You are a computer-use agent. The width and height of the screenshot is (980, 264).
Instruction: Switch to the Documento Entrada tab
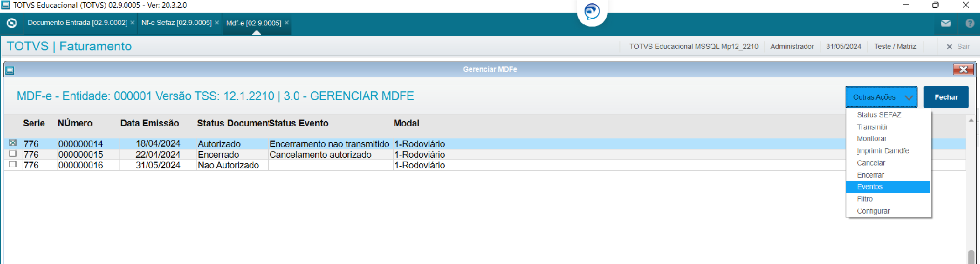(77, 23)
